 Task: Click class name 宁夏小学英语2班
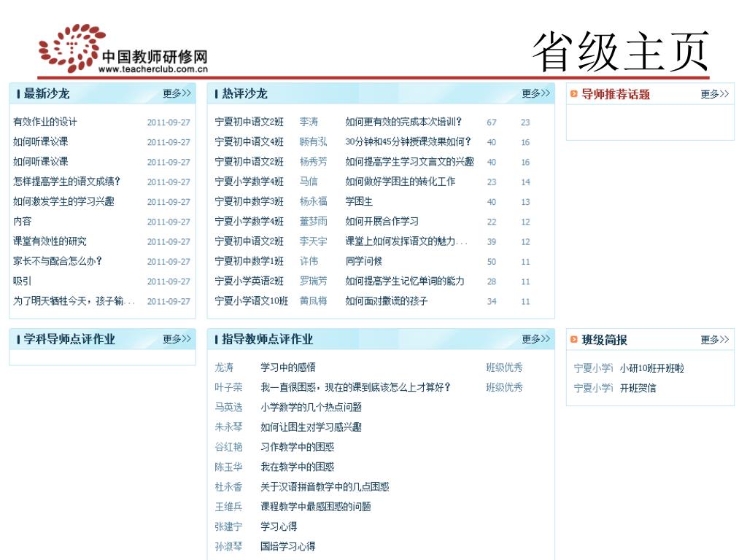click(249, 281)
